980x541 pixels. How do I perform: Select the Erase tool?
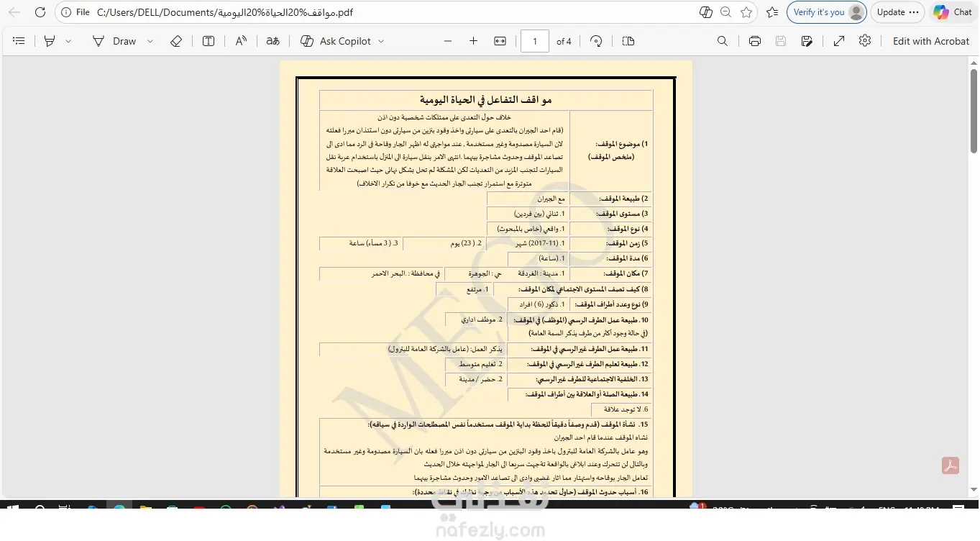click(176, 41)
